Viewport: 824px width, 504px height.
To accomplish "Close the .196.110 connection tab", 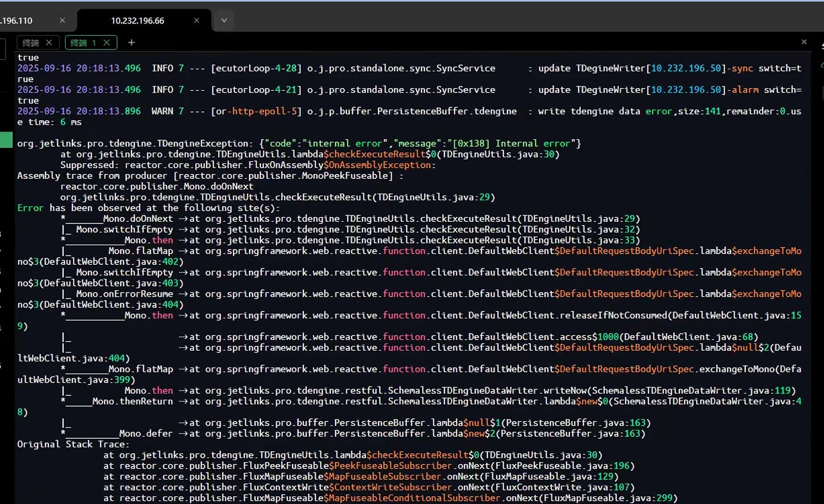I will (62, 21).
